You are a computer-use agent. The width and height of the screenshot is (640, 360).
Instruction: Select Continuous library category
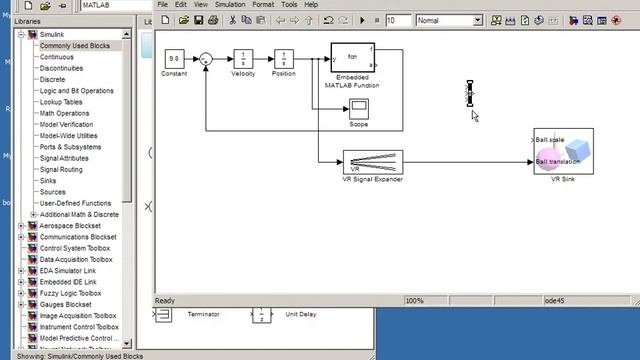[57, 57]
